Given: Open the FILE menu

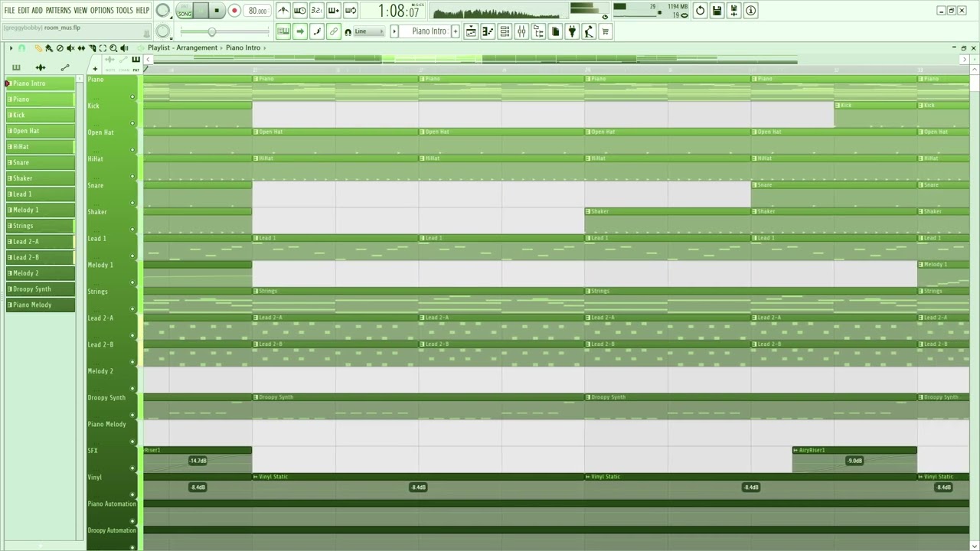Looking at the screenshot, I should tap(9, 10).
